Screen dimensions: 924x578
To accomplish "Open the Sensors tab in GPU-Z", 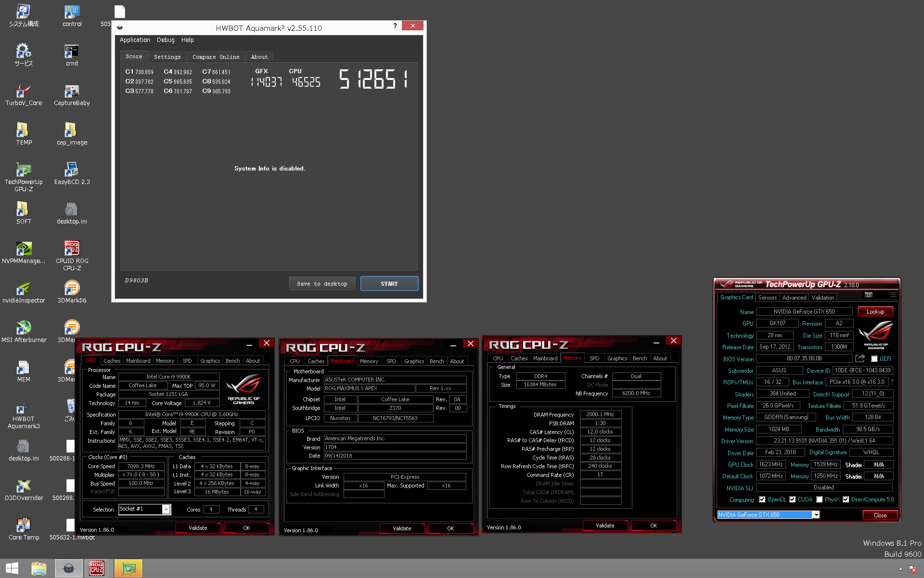I will (768, 298).
